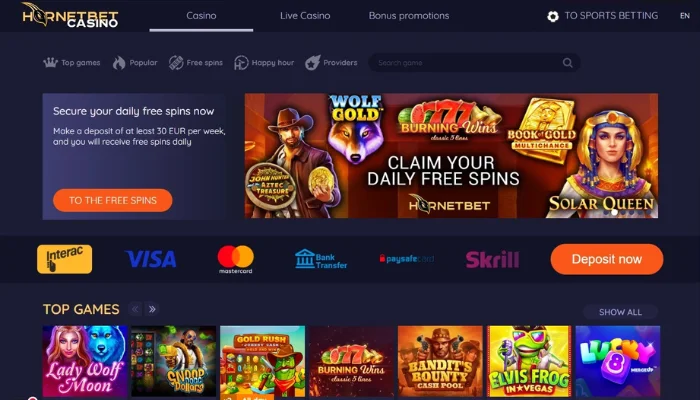
Task: Open the Bonus promotions tab
Action: pos(409,16)
